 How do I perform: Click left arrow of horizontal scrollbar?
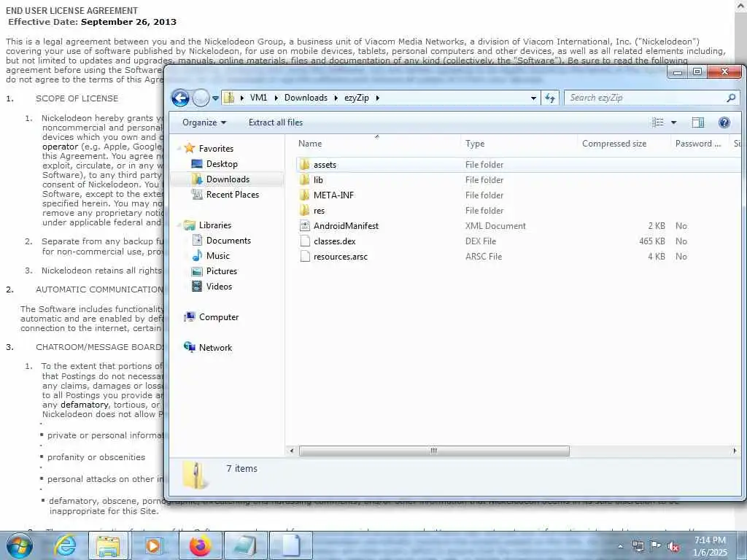(x=292, y=451)
